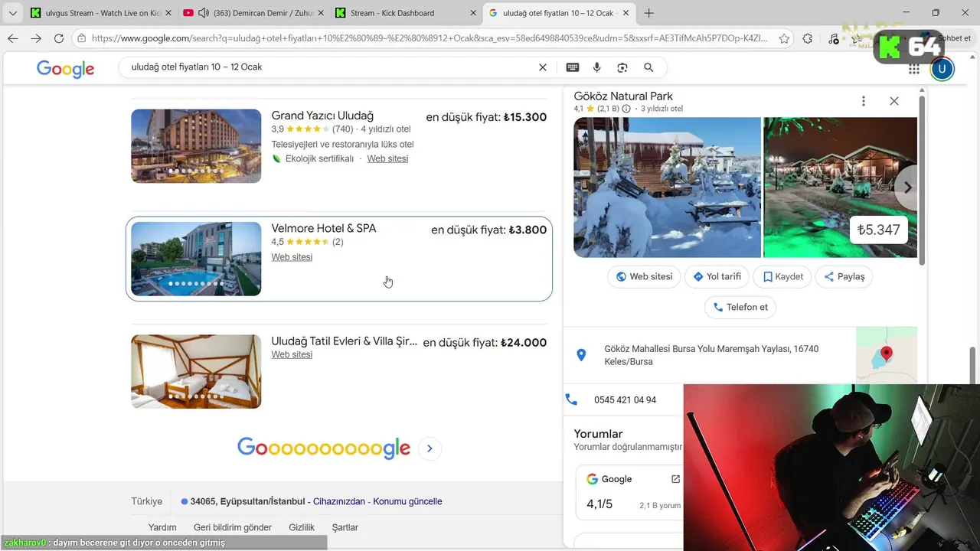980x551 pixels.
Task: Open the on-screen keyboard input tool
Action: coord(573,67)
